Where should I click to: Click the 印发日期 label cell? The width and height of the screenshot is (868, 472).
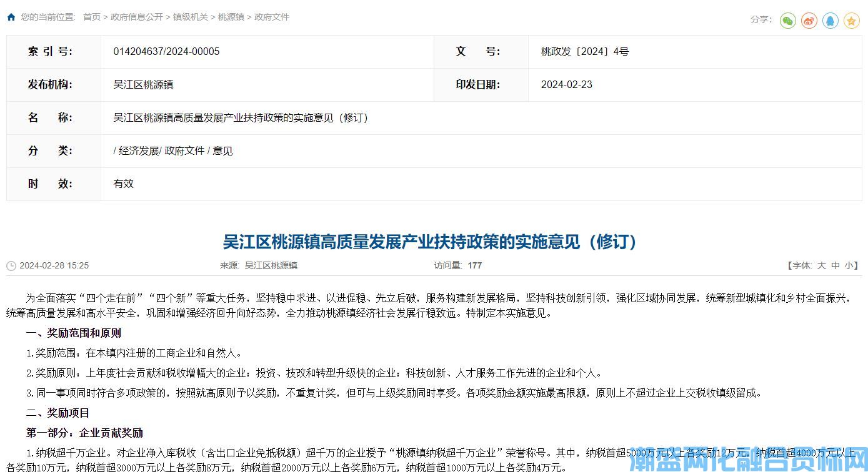481,85
